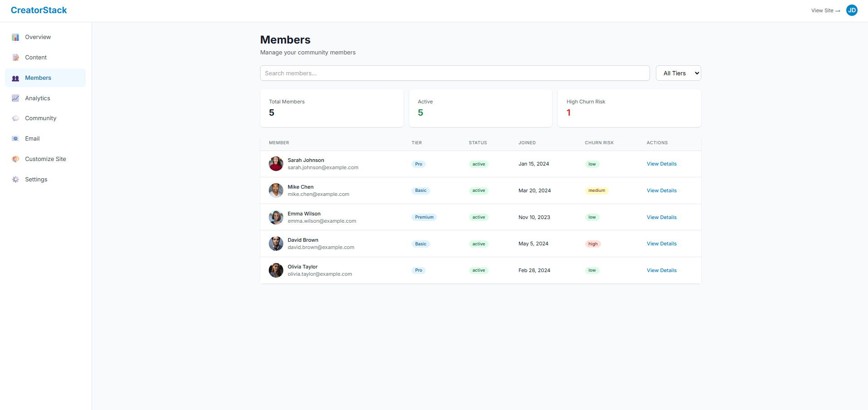Image resolution: width=868 pixels, height=410 pixels.
Task: Select the Email icon in the sidebar
Action: pos(15,138)
